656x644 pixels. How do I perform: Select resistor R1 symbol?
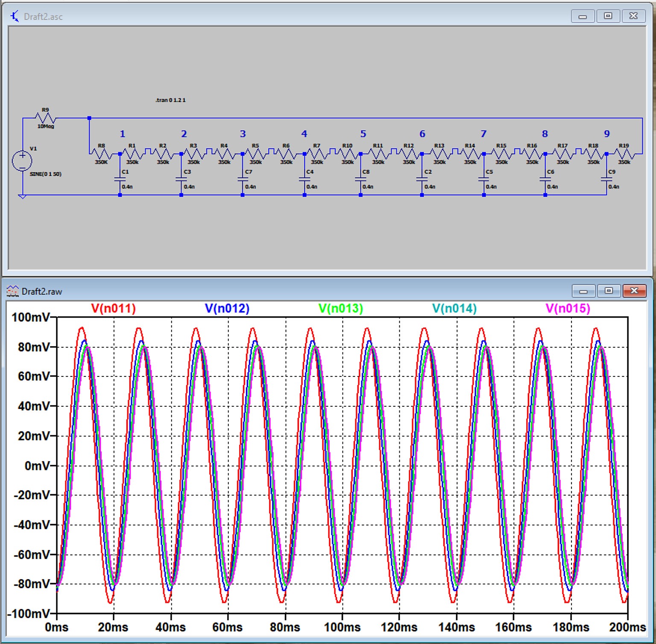(132, 154)
